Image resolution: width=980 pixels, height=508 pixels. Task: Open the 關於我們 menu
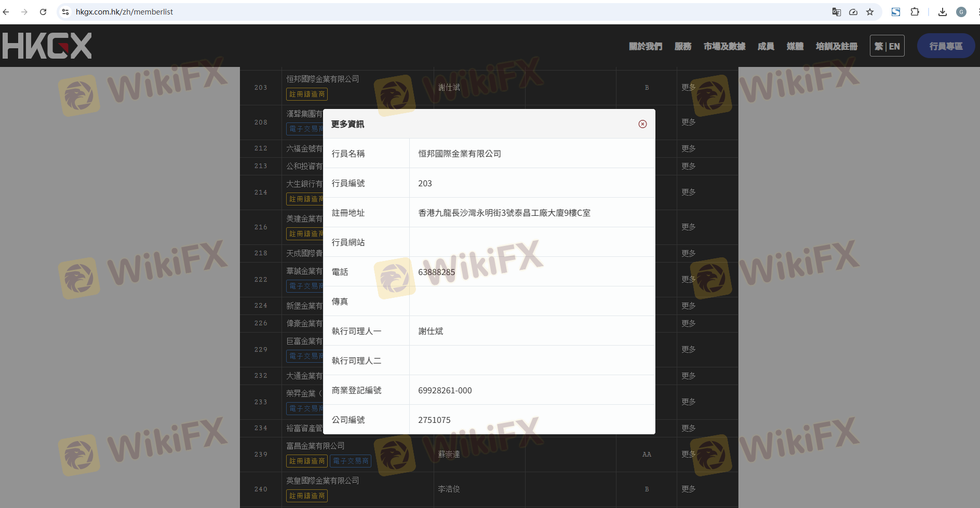point(645,46)
